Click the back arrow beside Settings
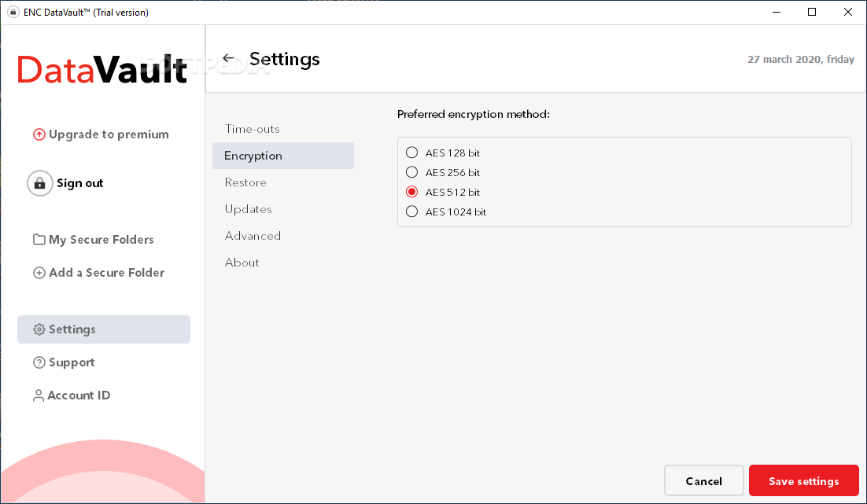 [x=228, y=58]
